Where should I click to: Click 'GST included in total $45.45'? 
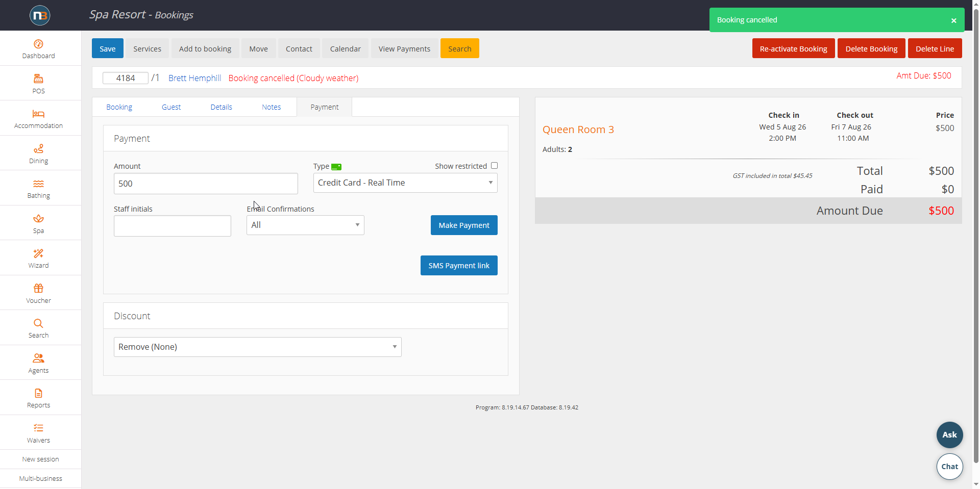point(772,176)
